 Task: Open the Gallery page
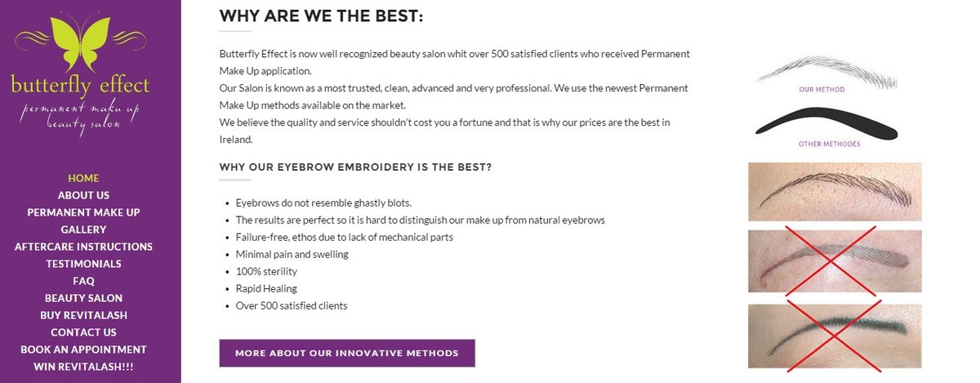point(83,229)
